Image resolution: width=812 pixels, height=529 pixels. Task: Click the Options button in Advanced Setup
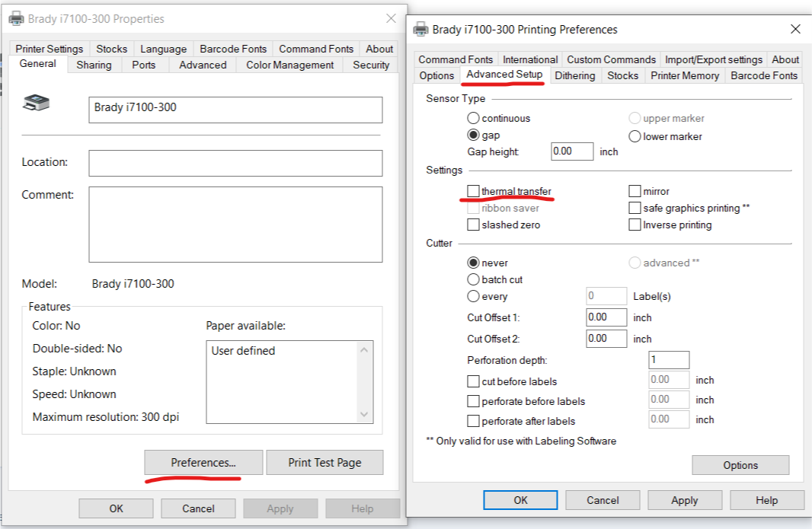coord(740,465)
